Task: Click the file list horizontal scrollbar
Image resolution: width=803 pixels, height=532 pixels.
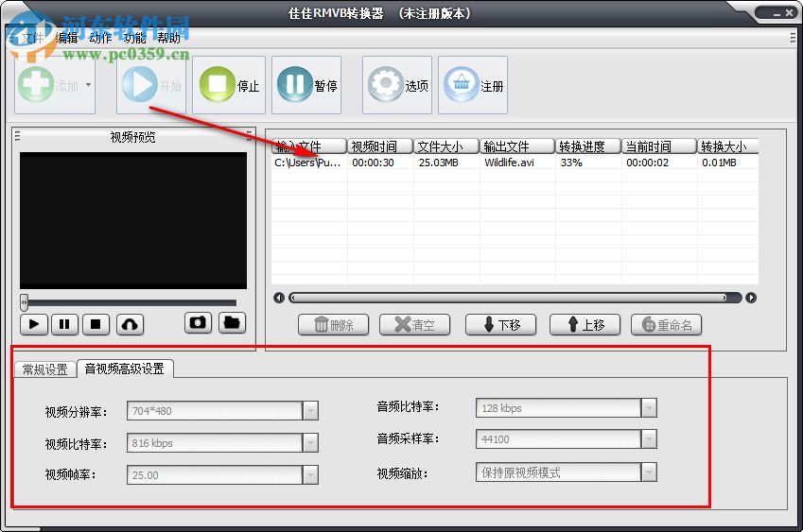Action: tap(515, 298)
